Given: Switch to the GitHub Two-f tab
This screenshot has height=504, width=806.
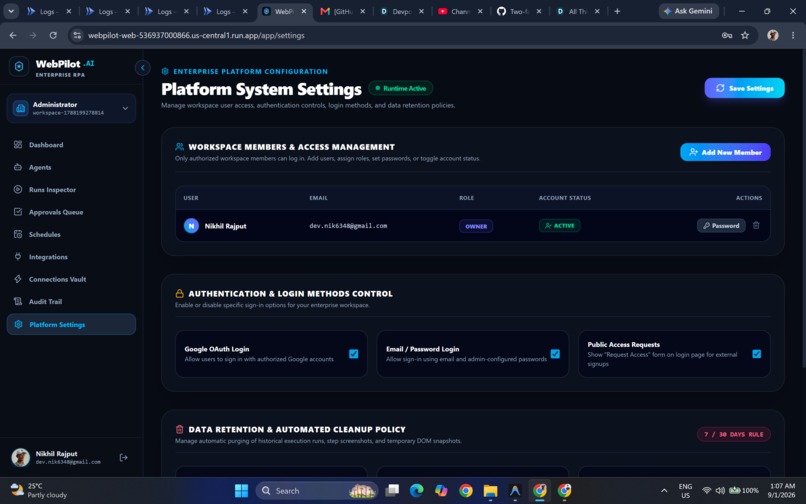Looking at the screenshot, I should pos(518,11).
